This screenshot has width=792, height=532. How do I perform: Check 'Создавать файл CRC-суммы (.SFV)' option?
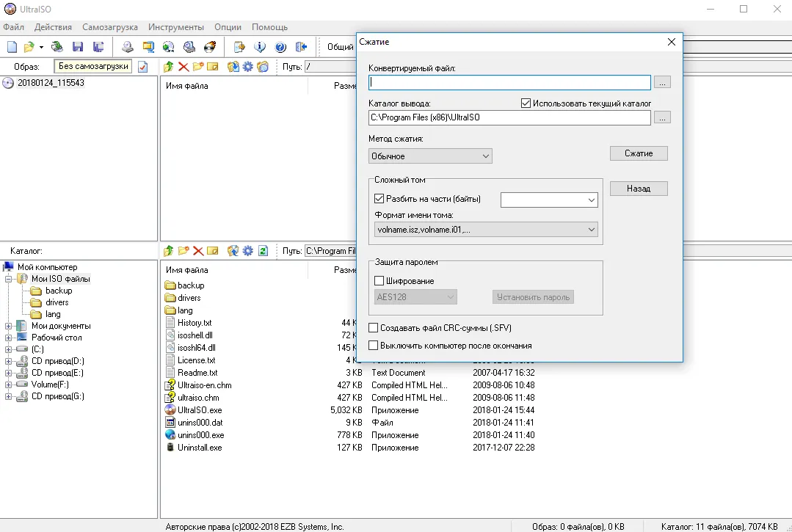click(x=374, y=328)
